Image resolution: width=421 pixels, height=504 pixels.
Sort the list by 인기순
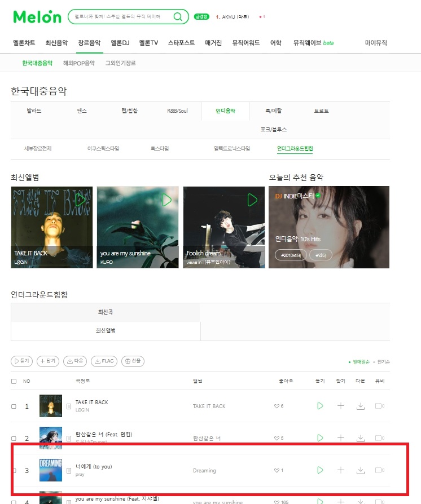[x=383, y=362]
